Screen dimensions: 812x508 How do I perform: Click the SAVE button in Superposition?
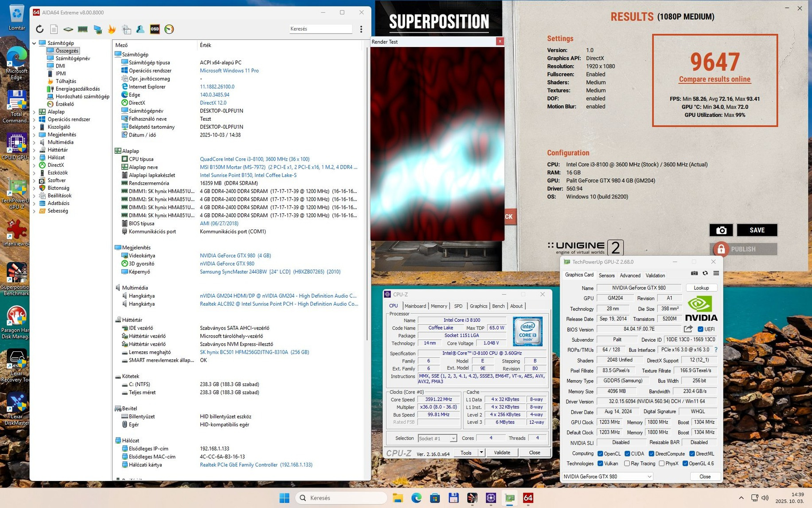(x=757, y=230)
